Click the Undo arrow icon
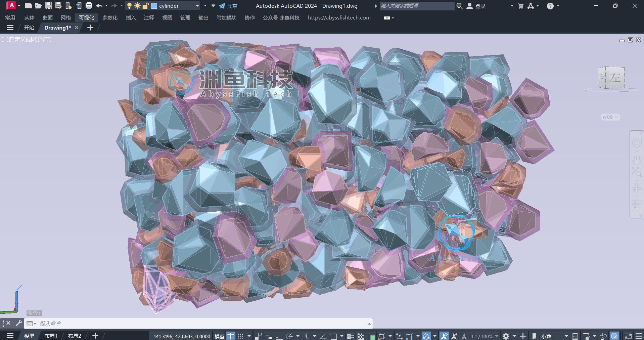Viewport: 644px width, 340px height. (99, 6)
